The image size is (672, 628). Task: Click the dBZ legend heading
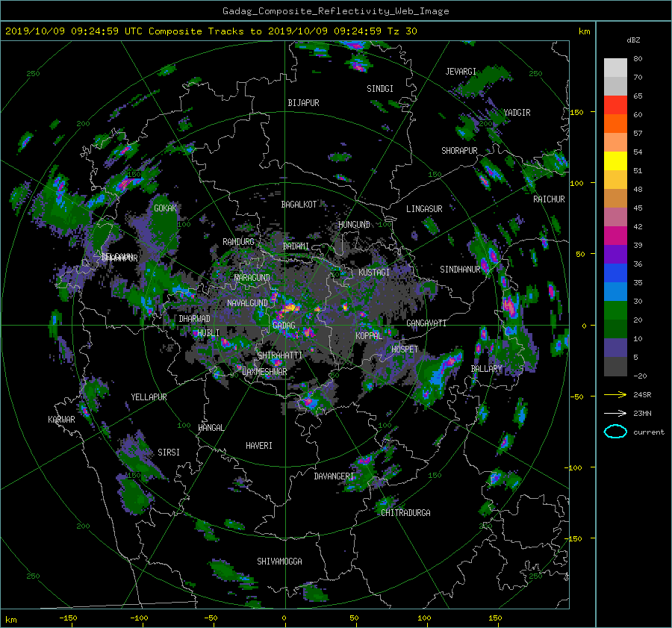[633, 40]
